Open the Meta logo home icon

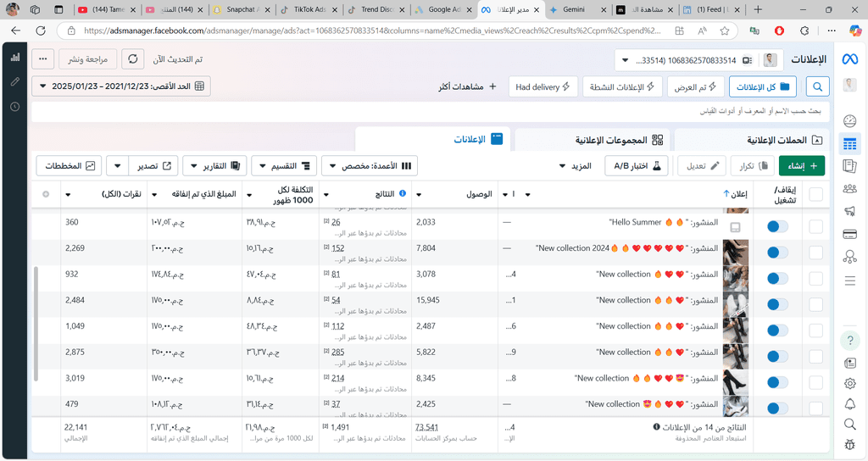click(x=849, y=58)
